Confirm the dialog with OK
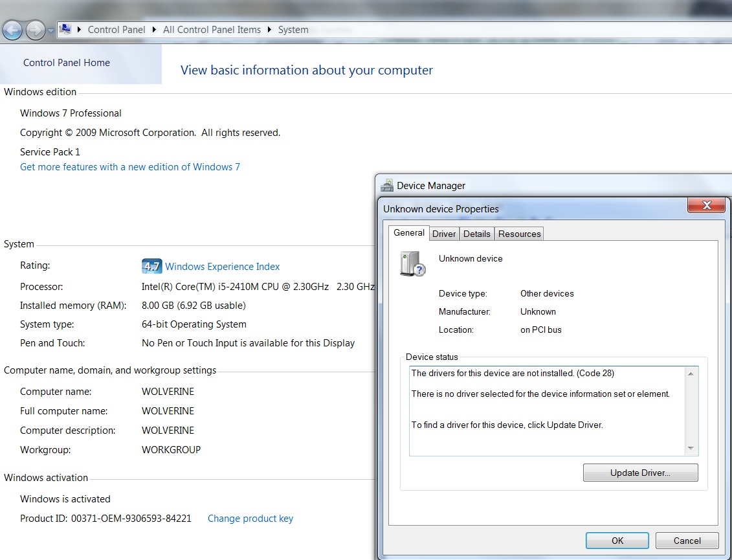The height and width of the screenshot is (560, 732). coord(617,541)
